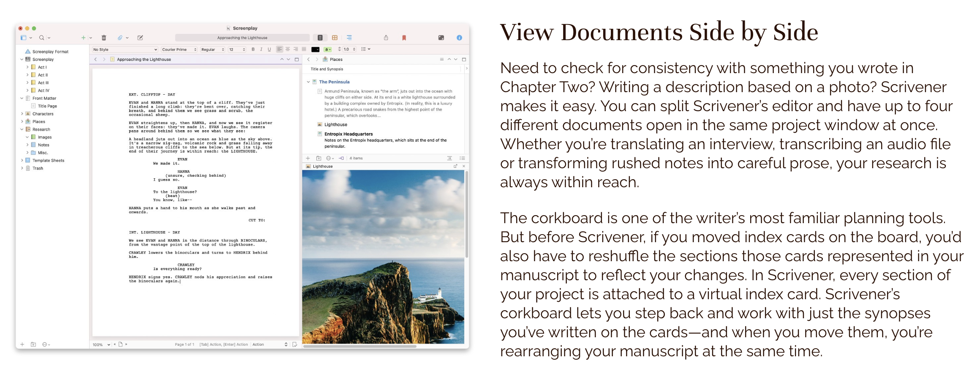Toggle outliner list options icon in footer
This screenshot has width=980, height=377.
tap(463, 158)
